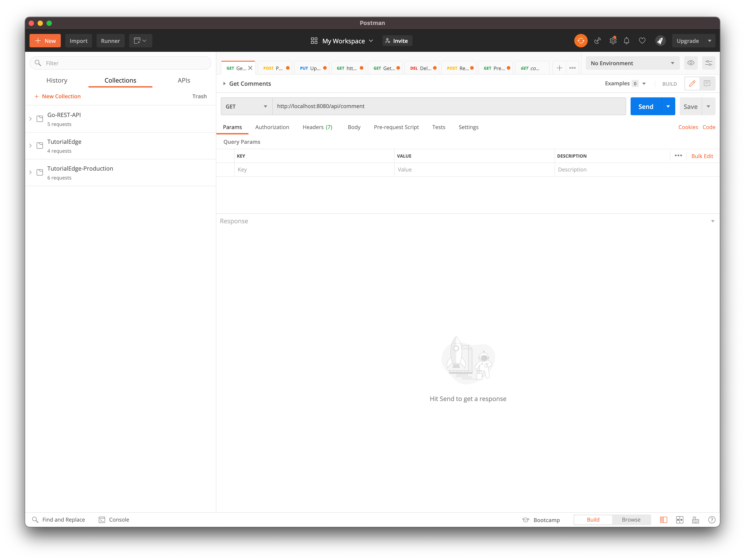Click the request URL input field
Screen dimensions: 745x560
449,106
